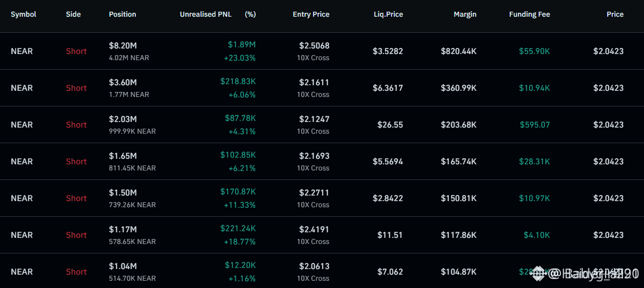Click the $595.07 funding fee
This screenshot has height=288, width=644.
[535, 125]
